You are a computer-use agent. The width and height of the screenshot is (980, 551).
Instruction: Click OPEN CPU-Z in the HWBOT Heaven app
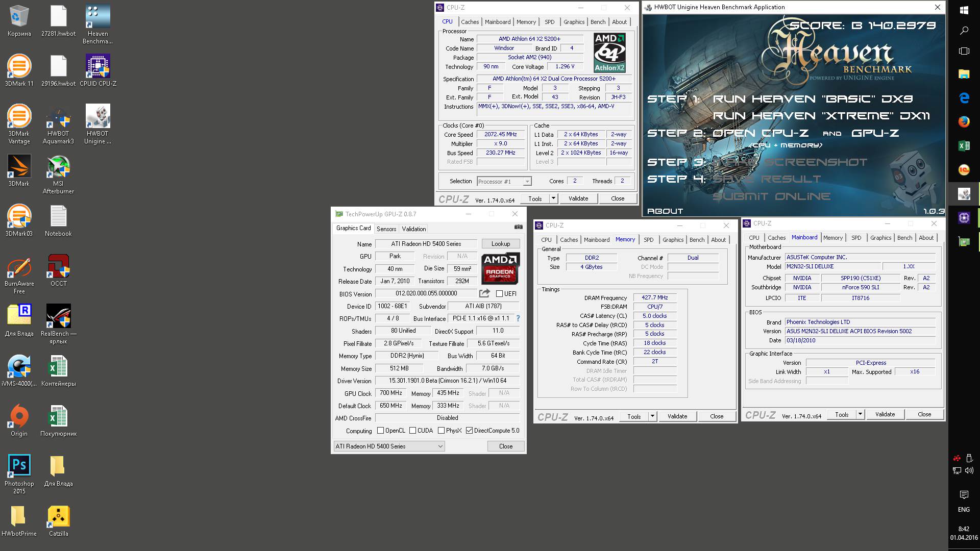[760, 133]
